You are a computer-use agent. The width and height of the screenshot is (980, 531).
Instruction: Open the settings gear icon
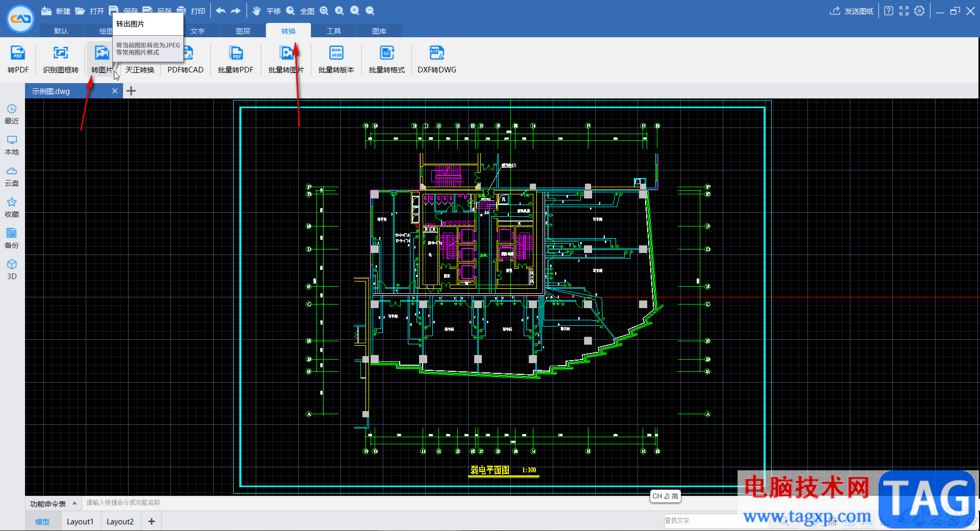click(x=919, y=11)
